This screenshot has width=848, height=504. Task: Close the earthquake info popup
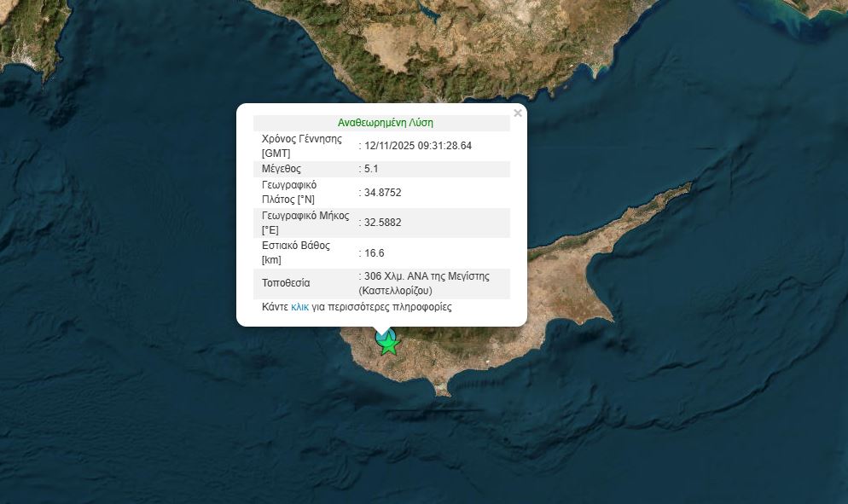pos(517,113)
